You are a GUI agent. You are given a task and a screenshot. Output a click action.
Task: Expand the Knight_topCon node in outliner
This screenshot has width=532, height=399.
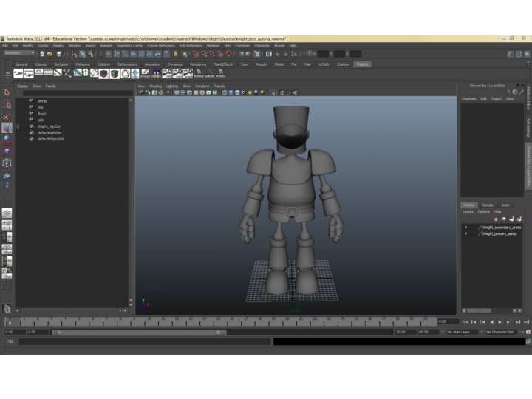[17, 126]
